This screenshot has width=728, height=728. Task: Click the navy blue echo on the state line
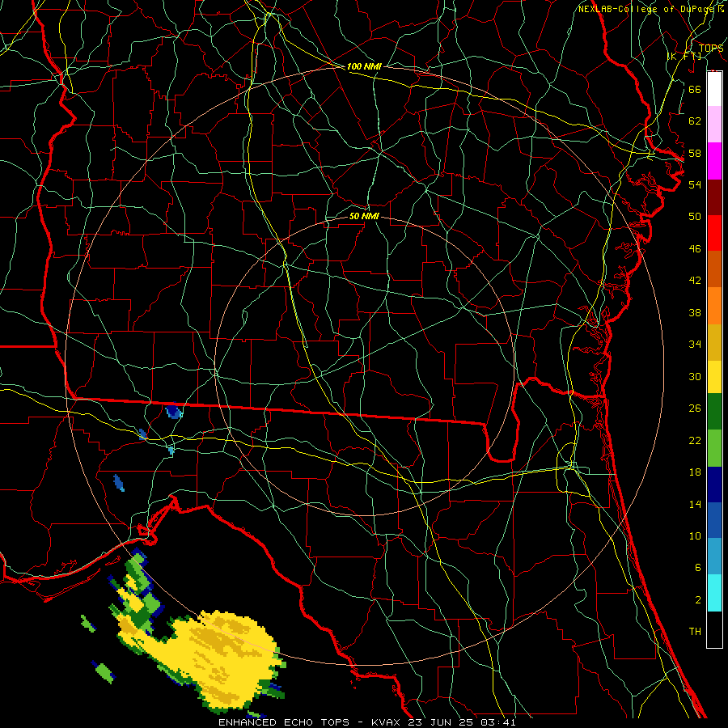click(173, 411)
